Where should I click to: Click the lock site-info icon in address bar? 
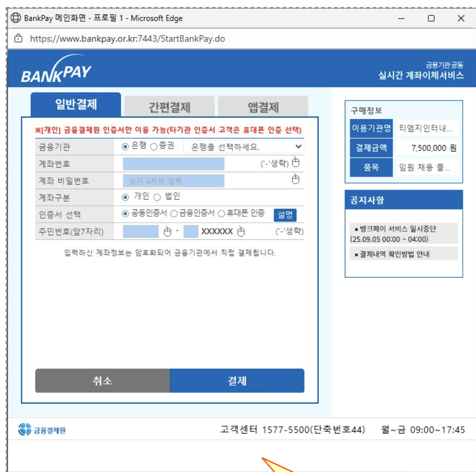18,39
